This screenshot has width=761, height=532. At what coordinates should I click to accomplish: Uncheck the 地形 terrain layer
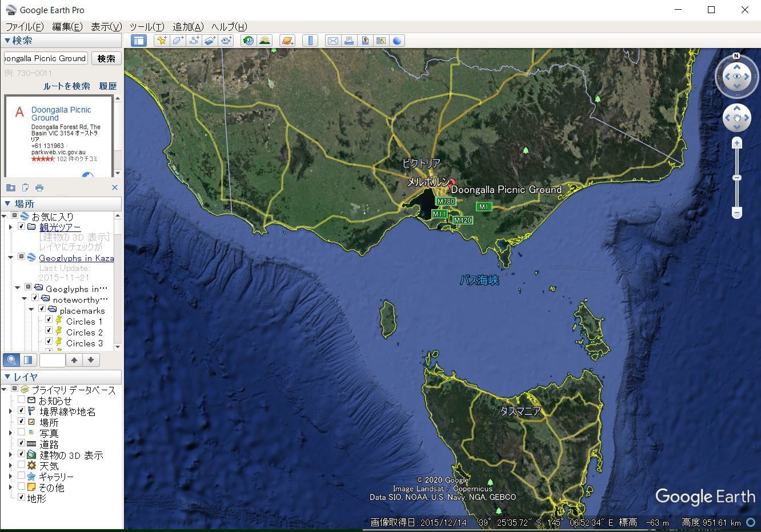click(21, 497)
